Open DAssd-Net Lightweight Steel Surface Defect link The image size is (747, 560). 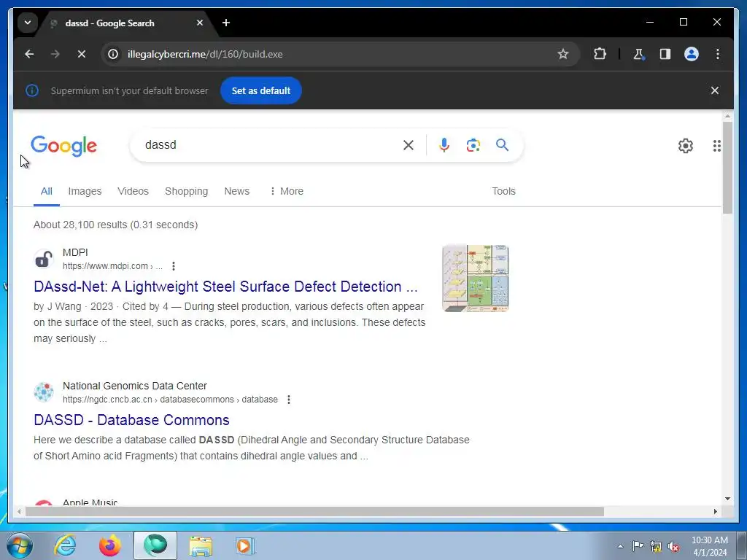pyautogui.click(x=226, y=287)
